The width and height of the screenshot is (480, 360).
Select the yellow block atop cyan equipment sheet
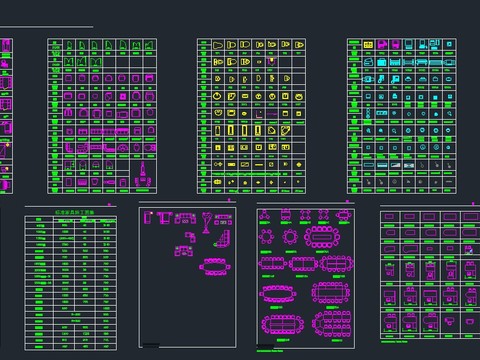click(368, 44)
